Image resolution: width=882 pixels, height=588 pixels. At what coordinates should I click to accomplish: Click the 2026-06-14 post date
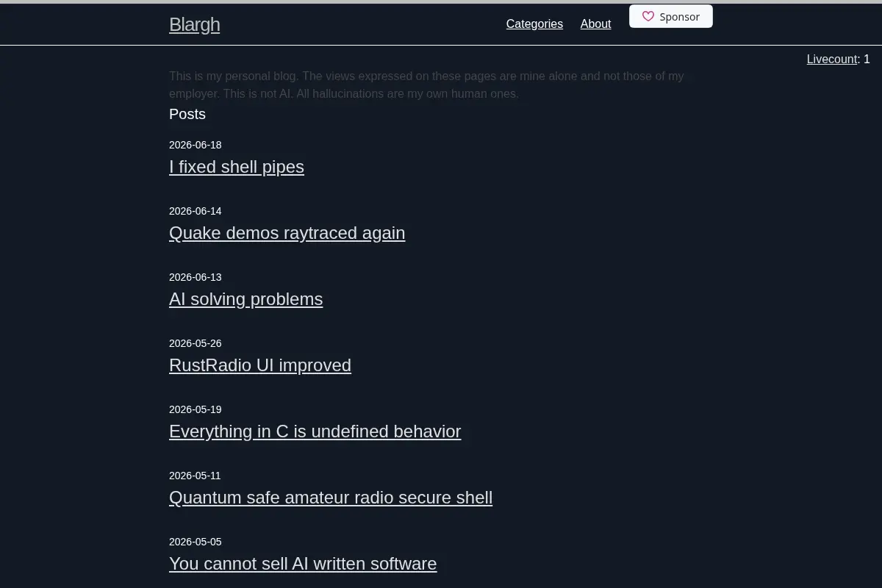pos(195,211)
